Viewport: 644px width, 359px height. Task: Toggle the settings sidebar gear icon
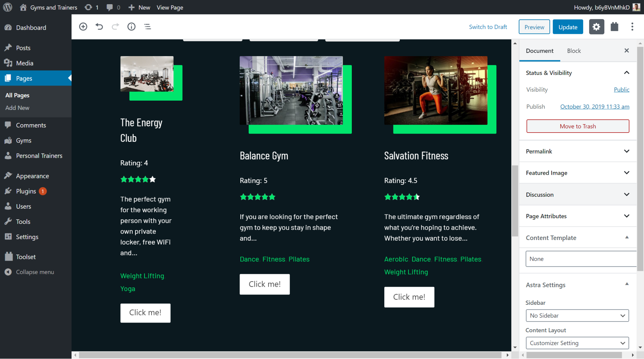coord(597,26)
